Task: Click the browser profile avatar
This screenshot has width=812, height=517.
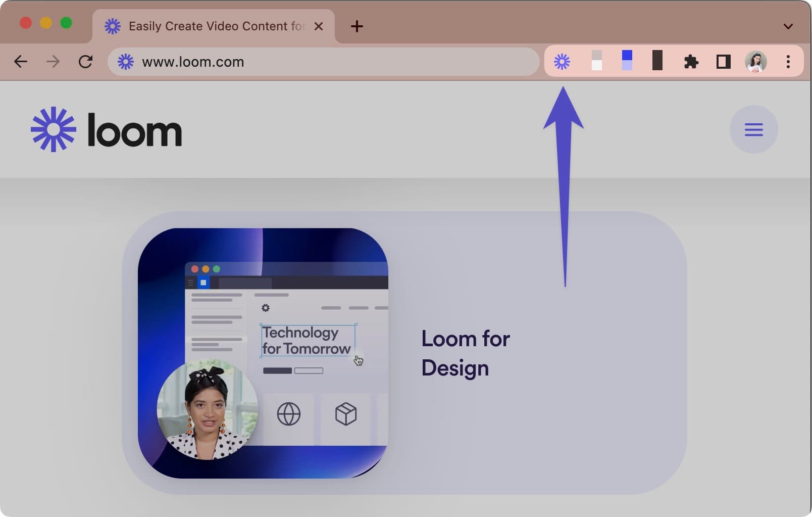Action: point(756,61)
